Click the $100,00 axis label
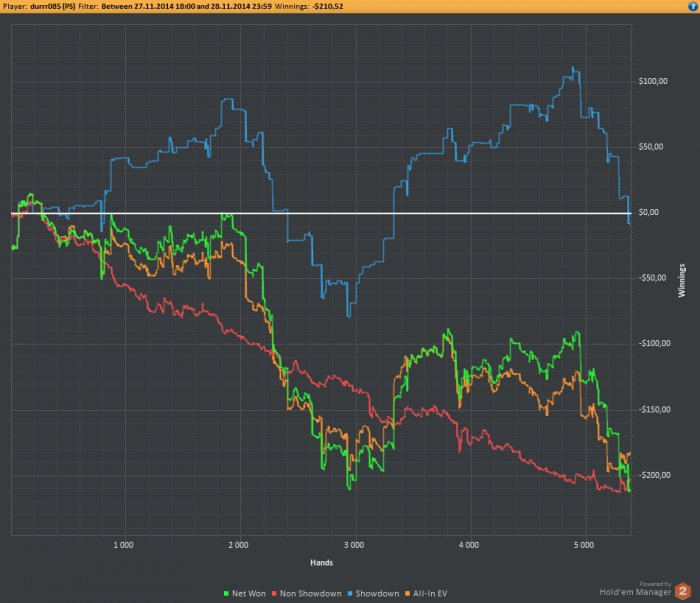The width and height of the screenshot is (700, 603). click(653, 81)
